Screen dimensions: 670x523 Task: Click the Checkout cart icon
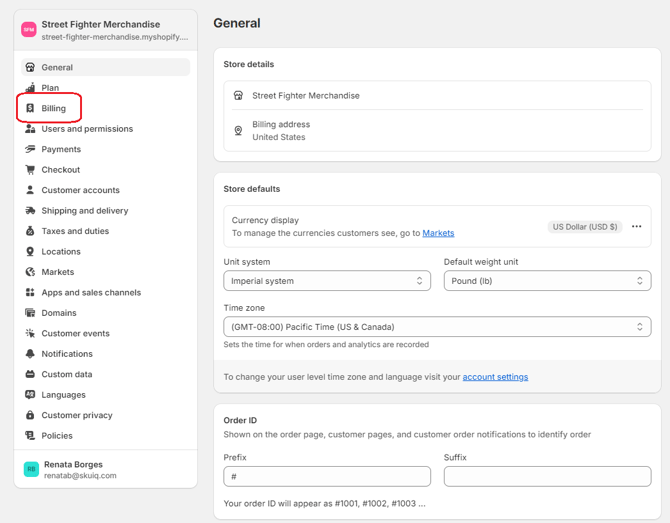coord(30,170)
